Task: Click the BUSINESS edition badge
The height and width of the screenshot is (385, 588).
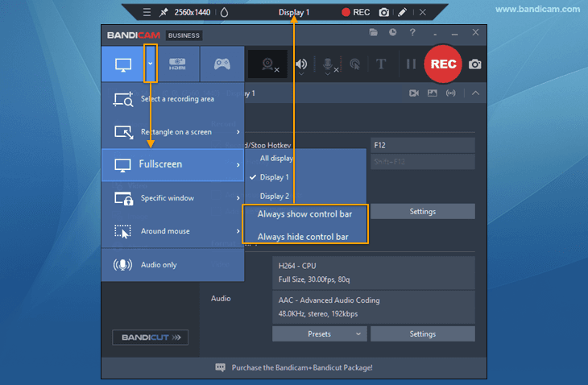Action: [184, 35]
